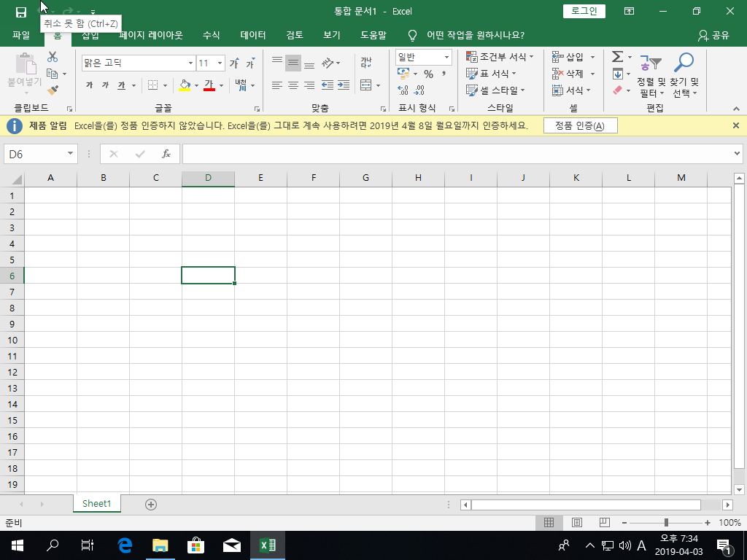Click the Activate product (정품 인증) button
747x560 pixels.
coord(580,125)
